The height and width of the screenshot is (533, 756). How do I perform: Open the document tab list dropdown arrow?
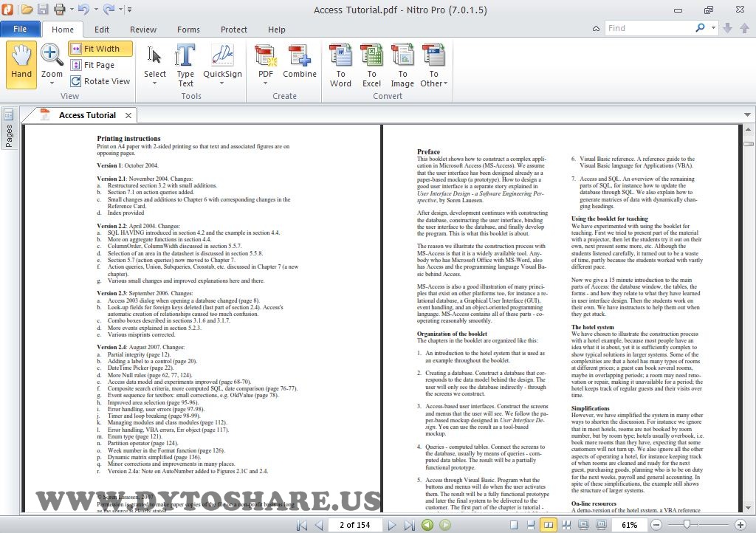[747, 115]
